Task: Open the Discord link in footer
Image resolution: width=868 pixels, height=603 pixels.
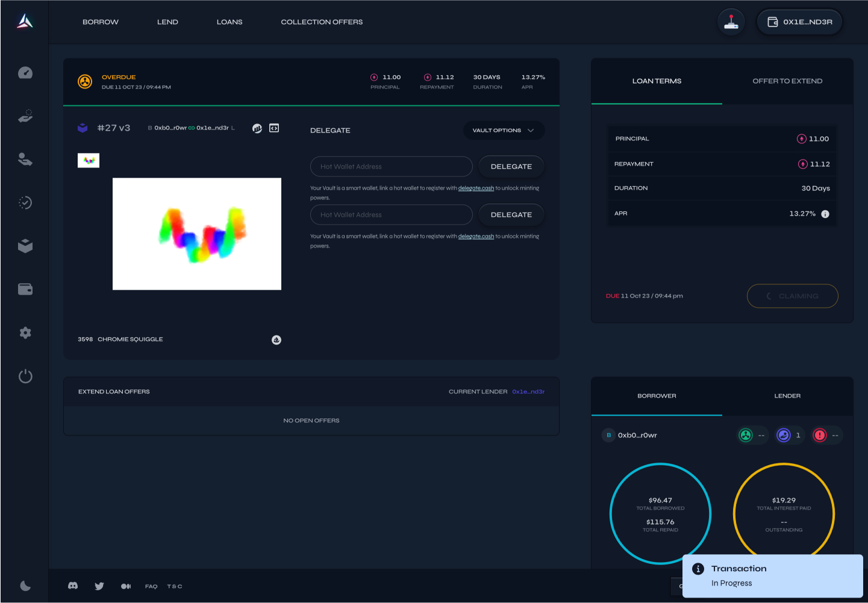Action: [x=73, y=586]
